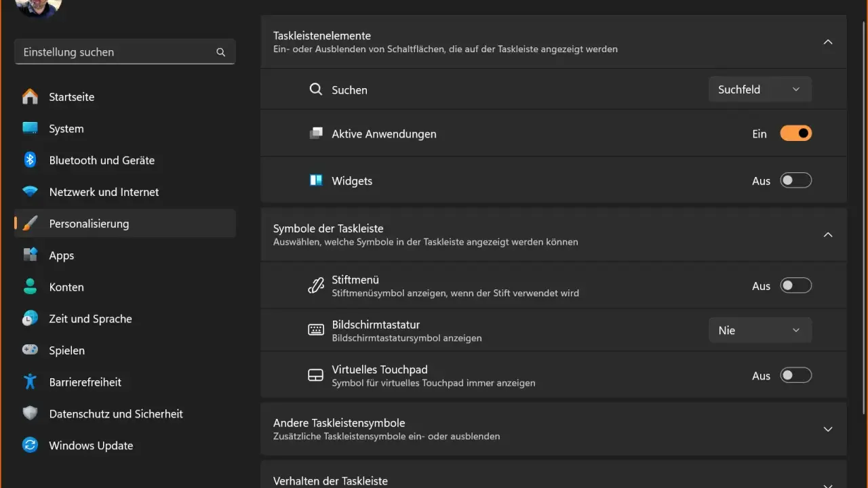Click the Bluetooth icon in sidebar
Image resolution: width=868 pixels, height=488 pixels.
30,160
